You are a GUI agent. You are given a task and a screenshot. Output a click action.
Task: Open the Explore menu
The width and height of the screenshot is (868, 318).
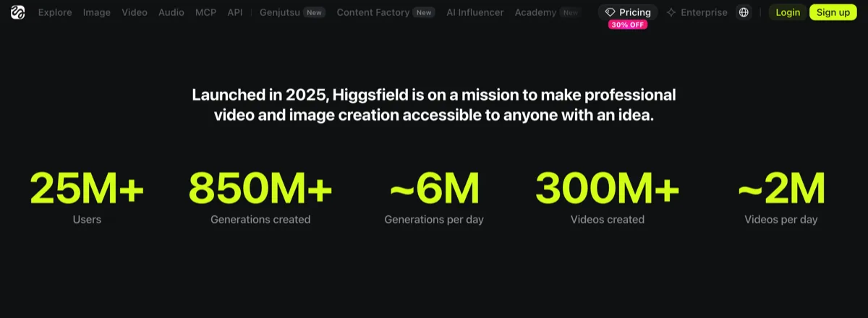point(55,12)
